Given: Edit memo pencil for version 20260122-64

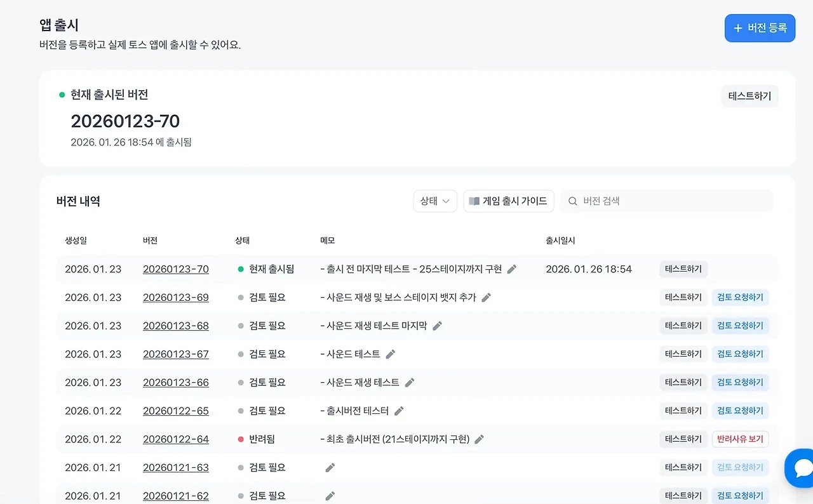Looking at the screenshot, I should coord(480,439).
